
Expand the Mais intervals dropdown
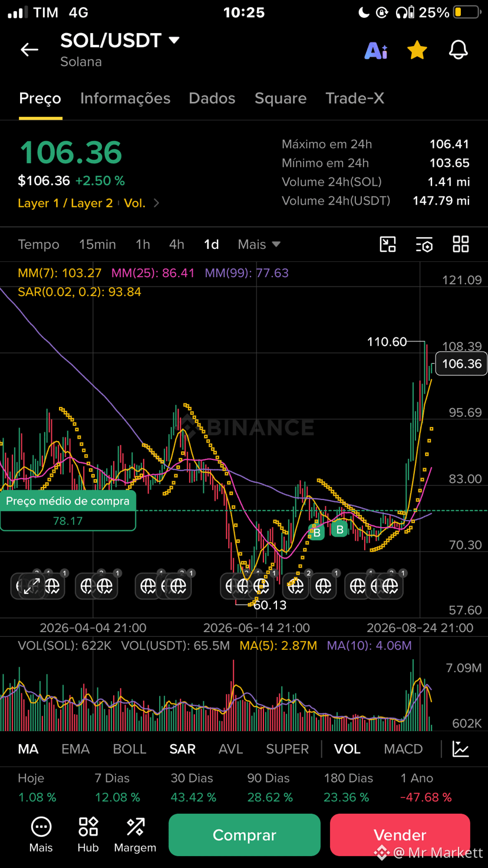(259, 244)
